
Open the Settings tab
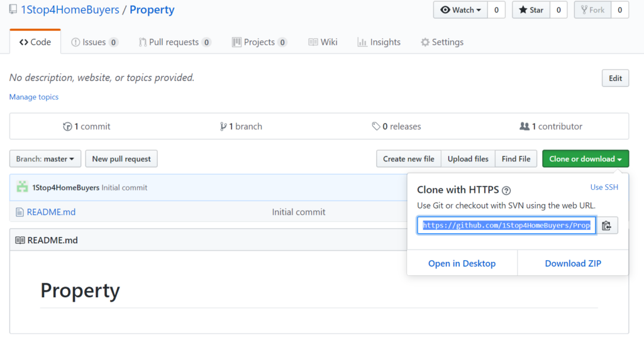[x=442, y=42]
